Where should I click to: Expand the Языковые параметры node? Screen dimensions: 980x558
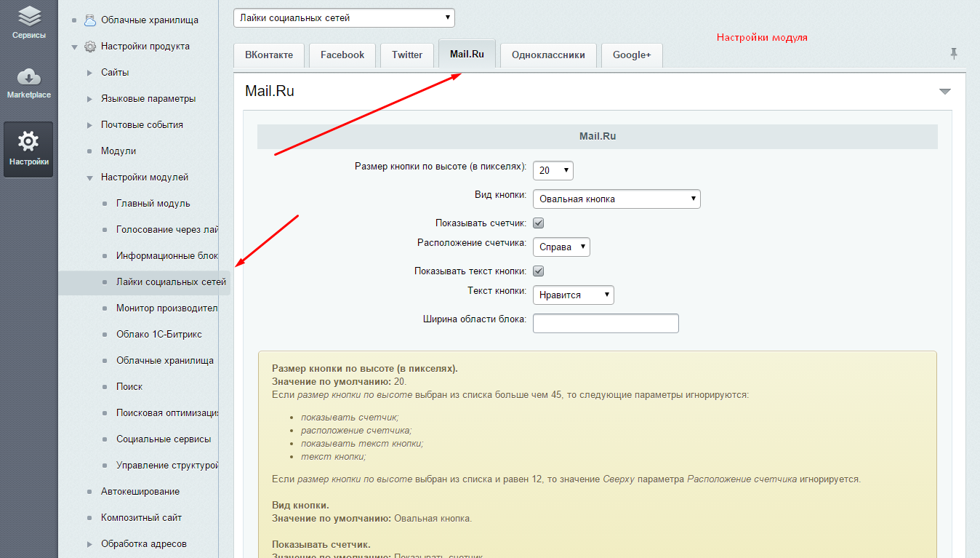tap(89, 99)
